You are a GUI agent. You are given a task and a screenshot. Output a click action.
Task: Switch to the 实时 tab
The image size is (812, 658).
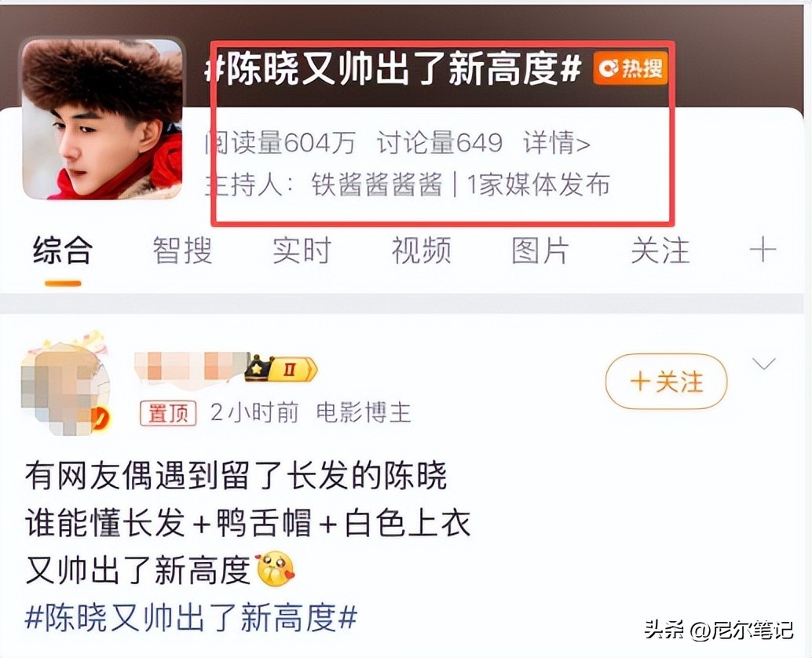tap(302, 250)
